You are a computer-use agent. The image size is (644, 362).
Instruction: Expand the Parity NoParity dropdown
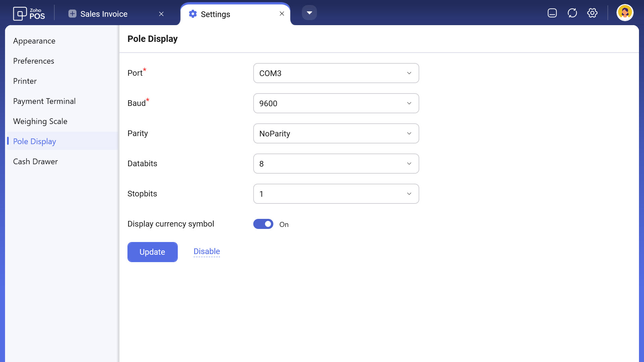point(336,133)
